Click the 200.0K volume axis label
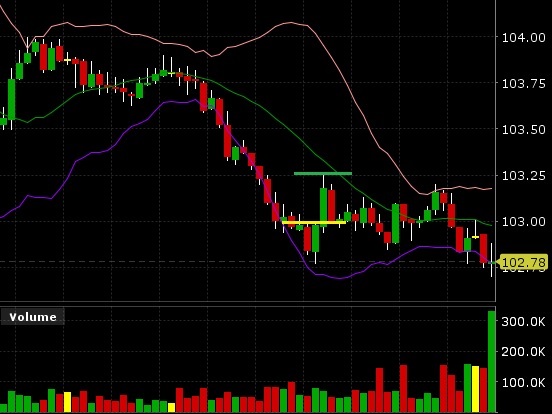The height and width of the screenshot is (414, 552). click(x=523, y=351)
